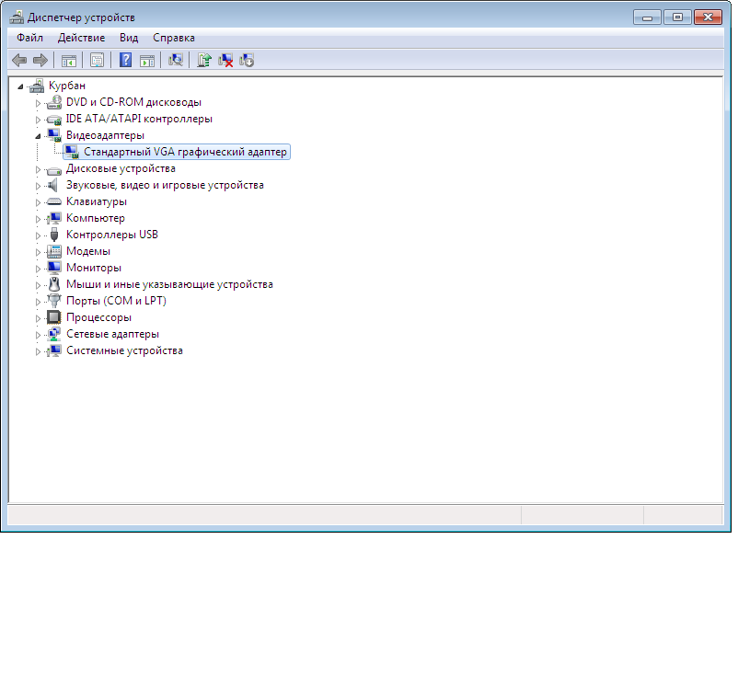Screen dimensions: 738x700
Task: Click the Back arrow in toolbar
Action: (x=19, y=60)
